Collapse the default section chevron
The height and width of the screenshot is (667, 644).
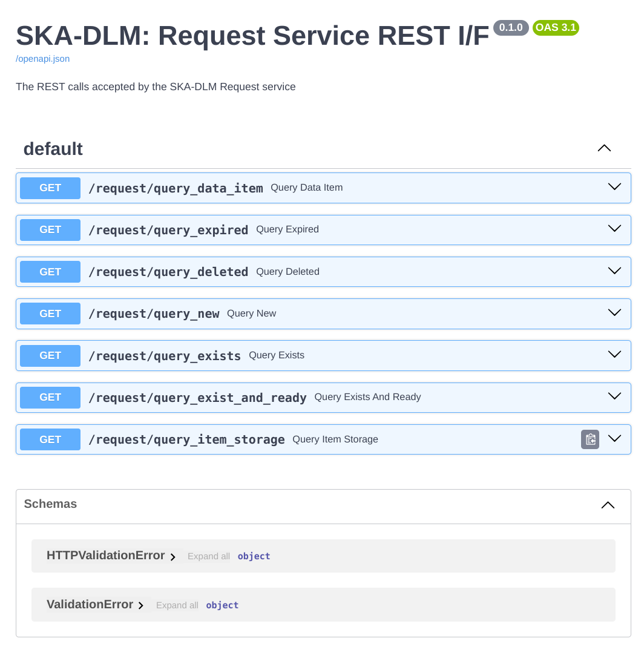(604, 148)
